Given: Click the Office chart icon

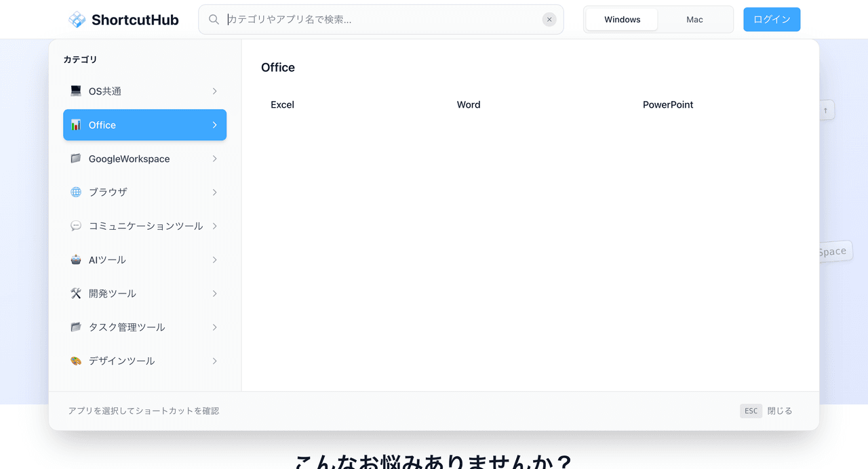Looking at the screenshot, I should point(76,125).
